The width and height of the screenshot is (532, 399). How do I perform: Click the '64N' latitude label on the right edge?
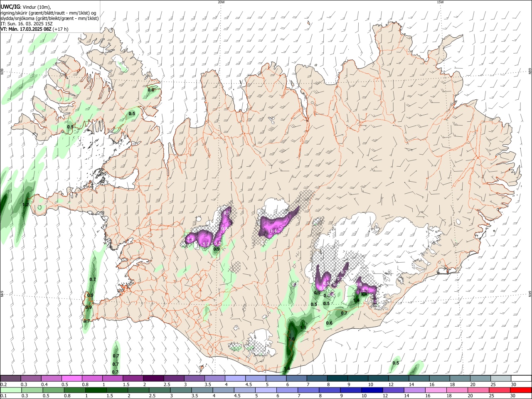point(530,293)
